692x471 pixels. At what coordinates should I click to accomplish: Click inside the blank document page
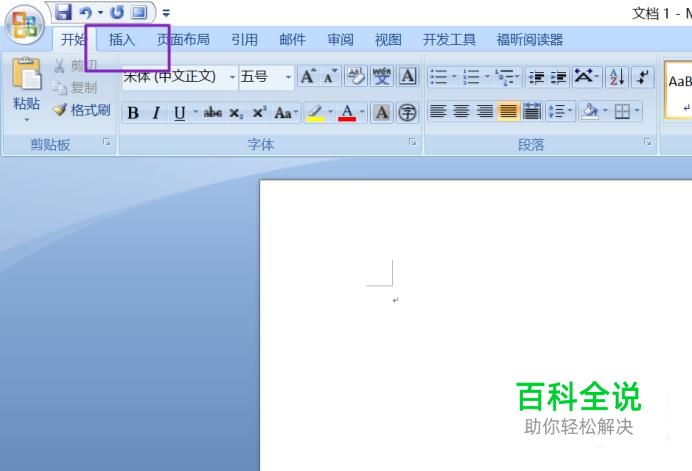tap(476, 325)
